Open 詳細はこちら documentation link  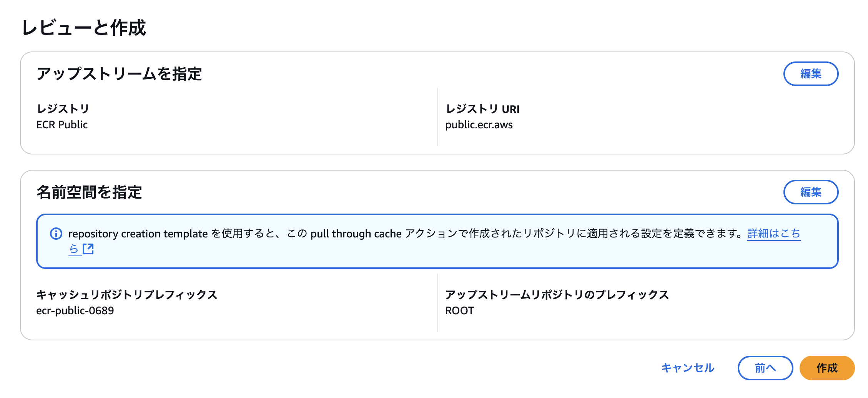[774, 233]
